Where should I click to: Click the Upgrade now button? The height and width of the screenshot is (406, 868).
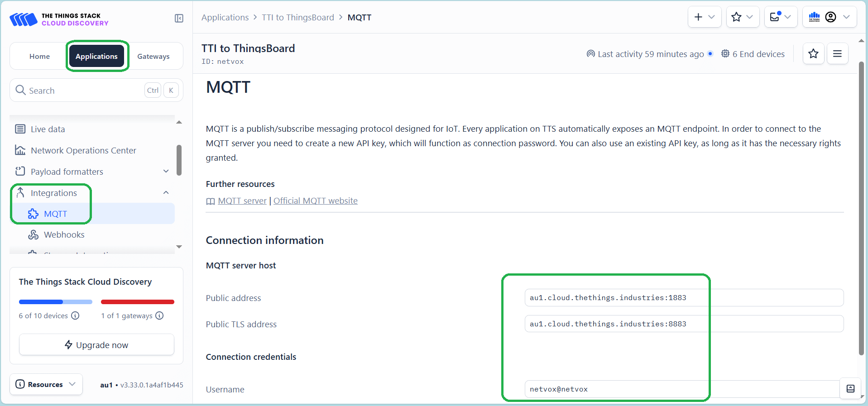click(96, 345)
